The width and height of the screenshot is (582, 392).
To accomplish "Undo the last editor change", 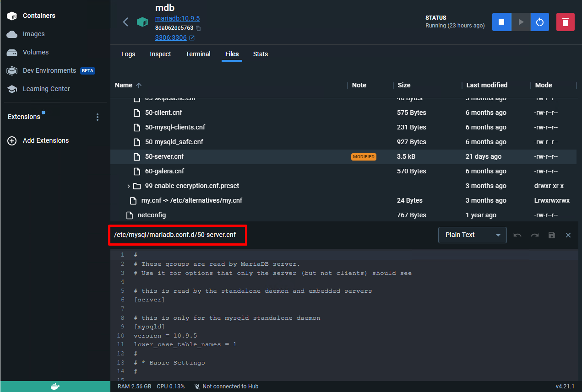I will click(517, 235).
